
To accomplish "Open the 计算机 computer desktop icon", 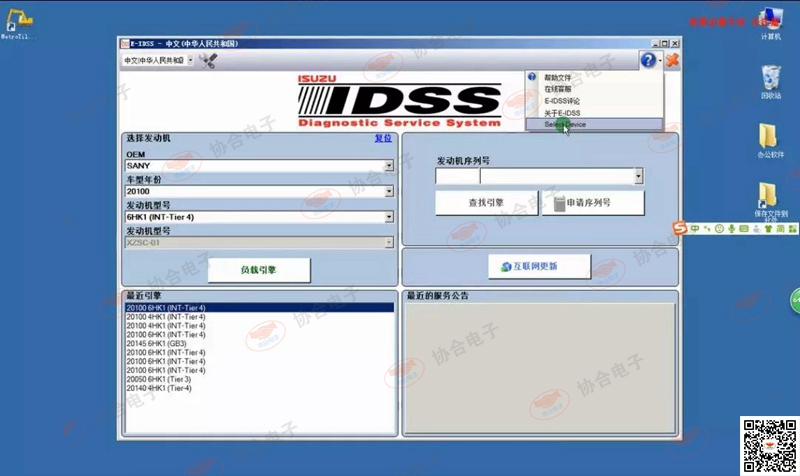I will [771, 23].
